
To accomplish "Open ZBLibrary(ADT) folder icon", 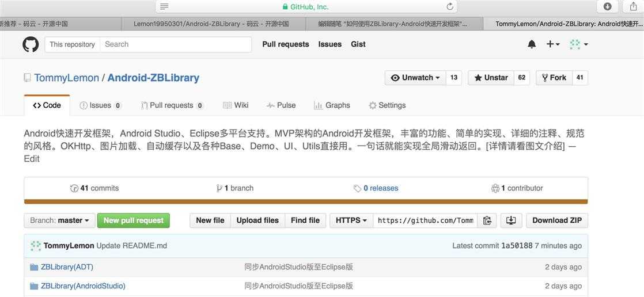I will (34, 267).
